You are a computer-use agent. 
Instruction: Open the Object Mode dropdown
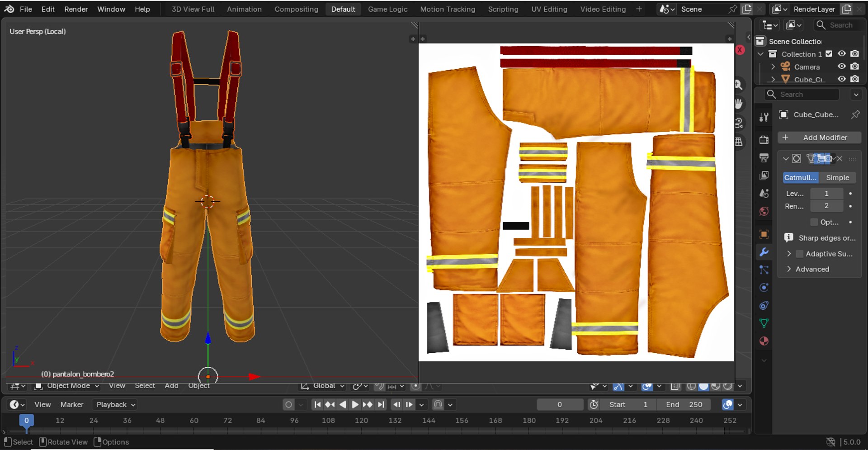[x=67, y=386]
